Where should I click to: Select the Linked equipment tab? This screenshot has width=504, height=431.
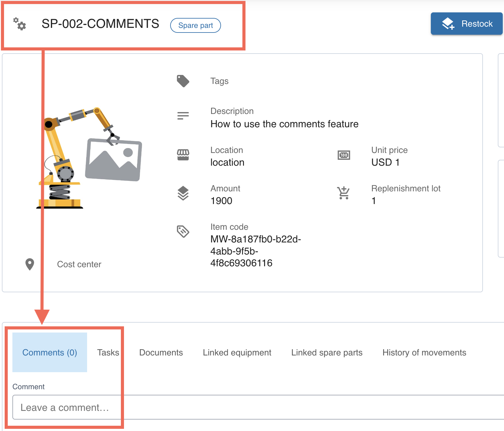tap(237, 352)
